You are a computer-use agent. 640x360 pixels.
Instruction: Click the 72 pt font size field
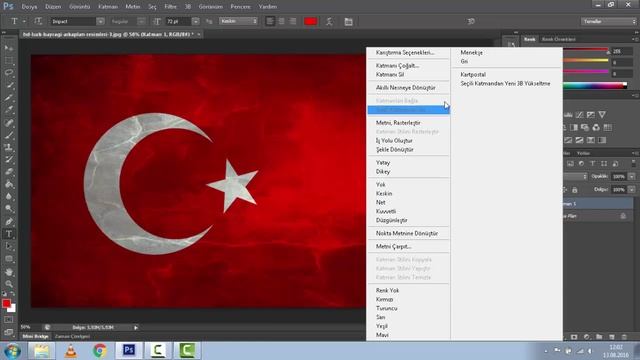178,21
